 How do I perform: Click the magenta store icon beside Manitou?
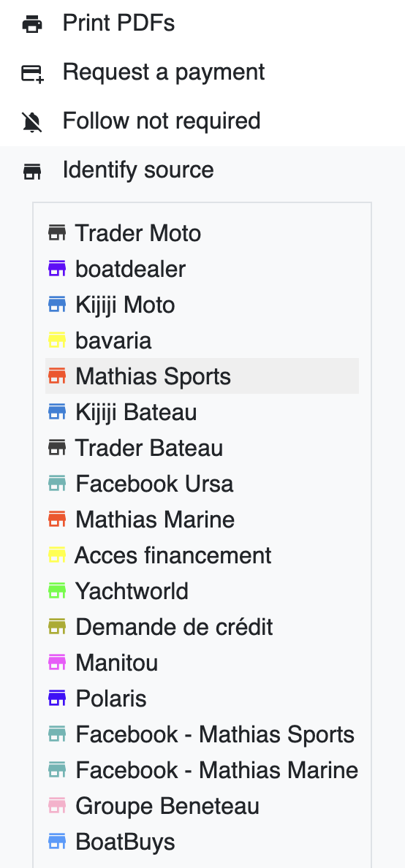(x=57, y=663)
